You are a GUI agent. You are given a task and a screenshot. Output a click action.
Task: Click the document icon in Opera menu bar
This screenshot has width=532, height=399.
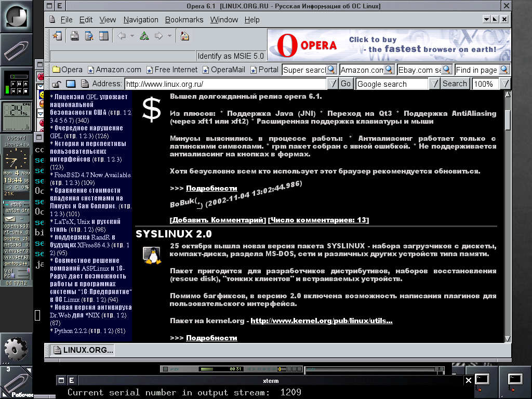coord(52,19)
